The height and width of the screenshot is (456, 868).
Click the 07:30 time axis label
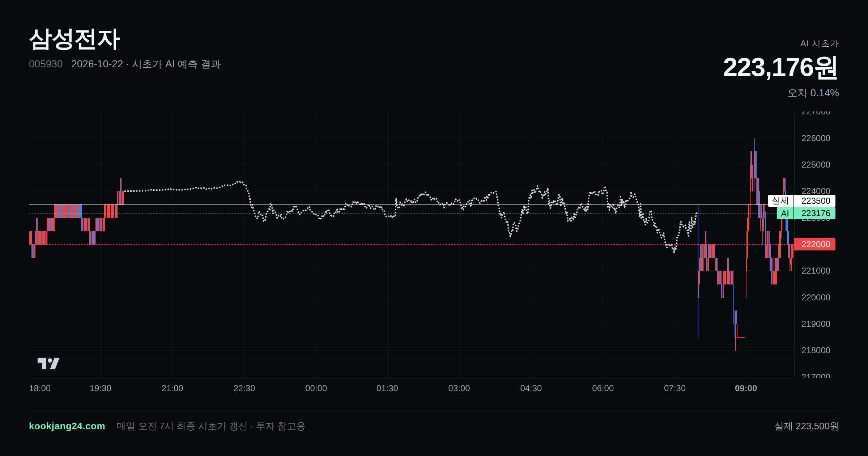click(675, 388)
